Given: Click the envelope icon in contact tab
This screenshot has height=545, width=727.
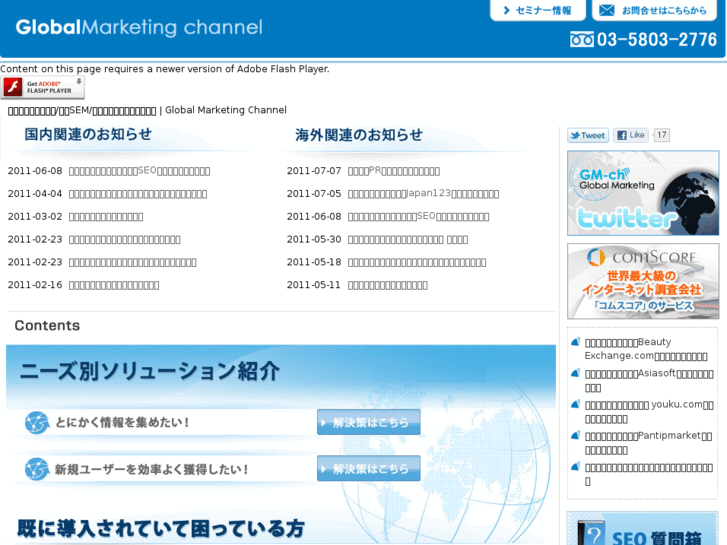Looking at the screenshot, I should (x=606, y=10).
